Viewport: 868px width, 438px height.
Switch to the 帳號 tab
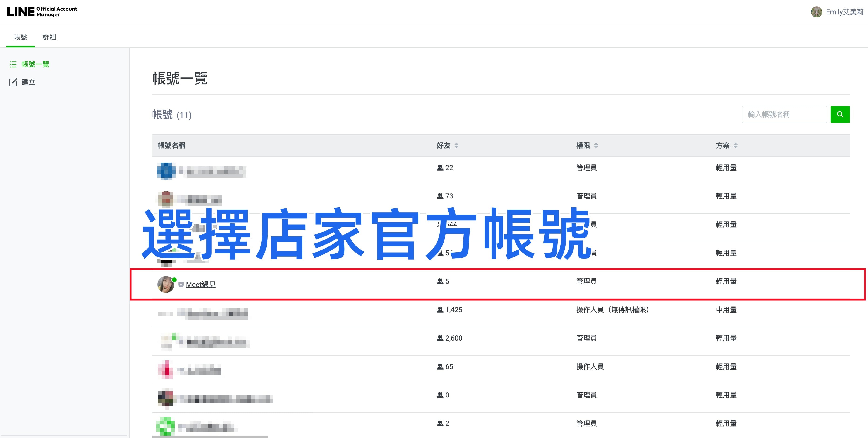(x=21, y=37)
